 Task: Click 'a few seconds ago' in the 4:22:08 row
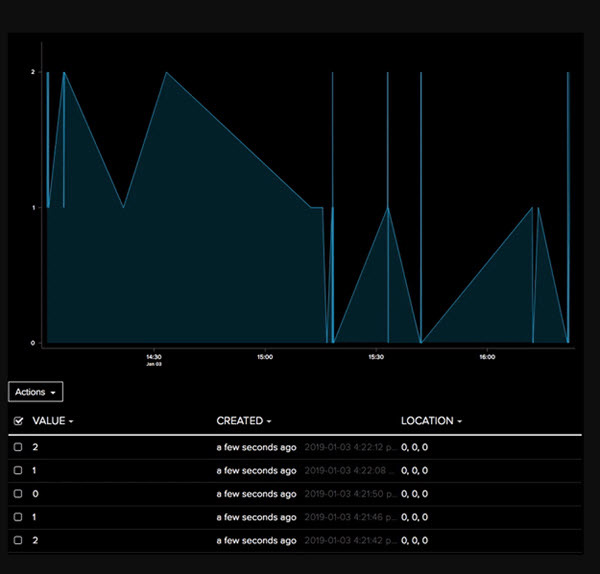tap(256, 471)
